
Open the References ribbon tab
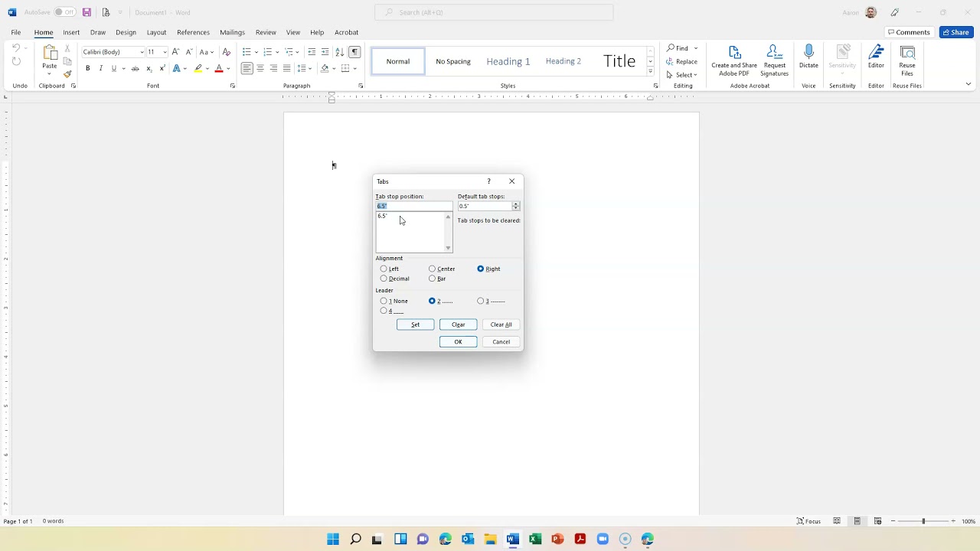tap(193, 32)
